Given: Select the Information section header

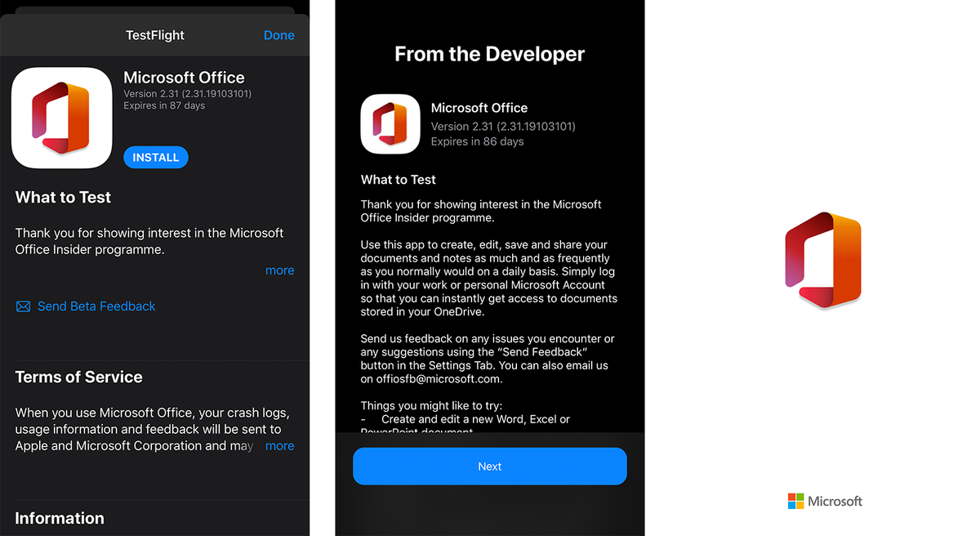Looking at the screenshot, I should 59,518.
